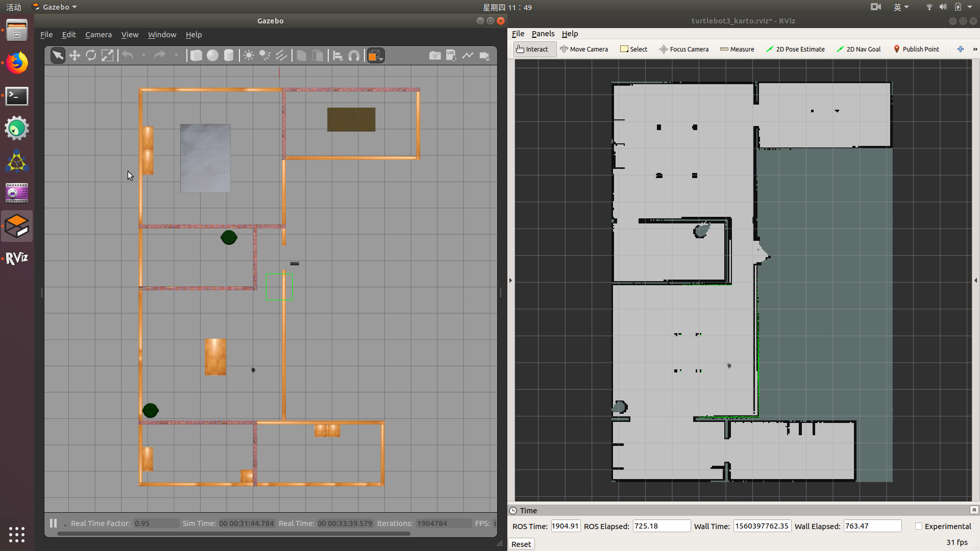The height and width of the screenshot is (551, 980).
Task: Open the Camera menu in Gazebo
Action: pos(98,35)
